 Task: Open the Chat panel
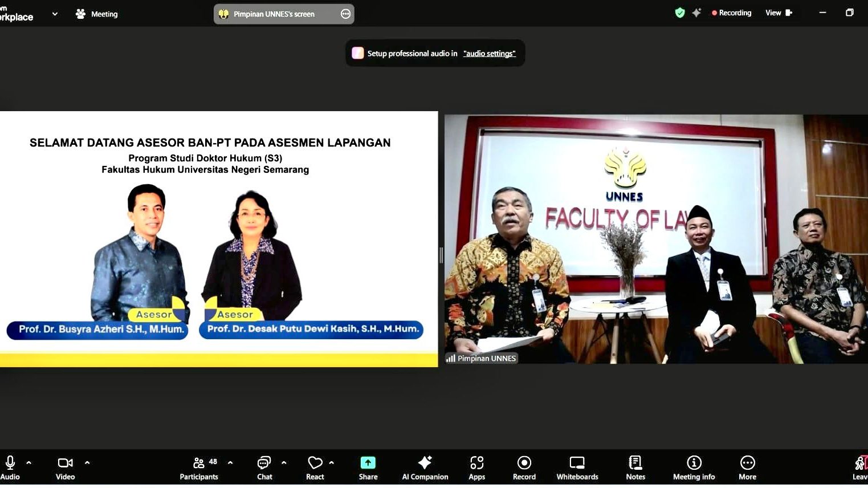[264, 467]
